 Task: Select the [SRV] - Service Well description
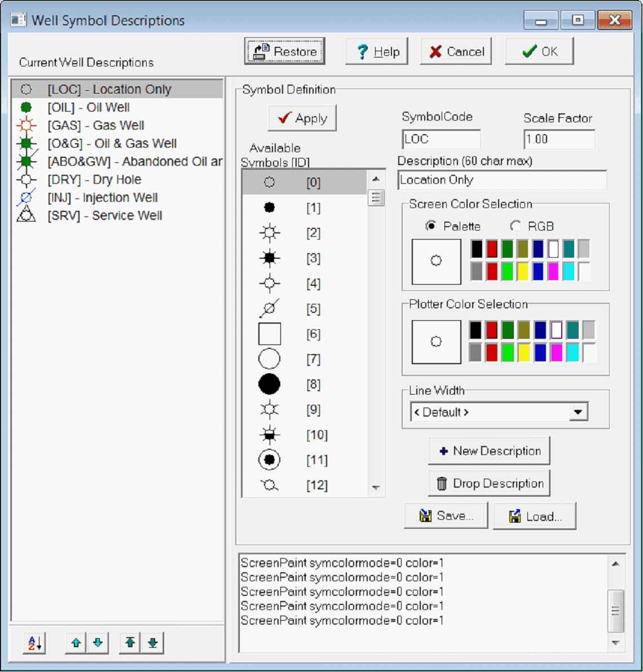pos(117,215)
